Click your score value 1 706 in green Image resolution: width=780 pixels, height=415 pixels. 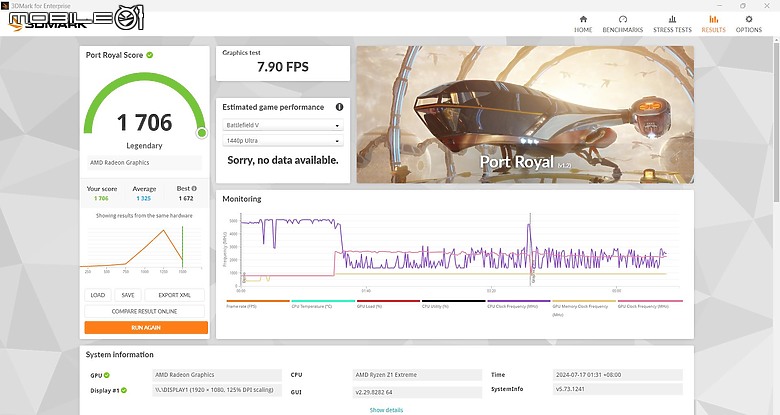(101, 198)
